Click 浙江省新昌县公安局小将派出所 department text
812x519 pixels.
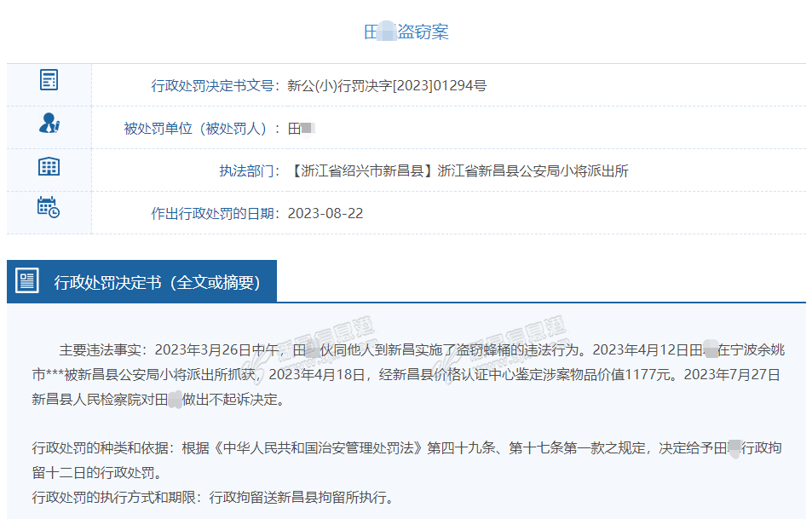(533, 170)
